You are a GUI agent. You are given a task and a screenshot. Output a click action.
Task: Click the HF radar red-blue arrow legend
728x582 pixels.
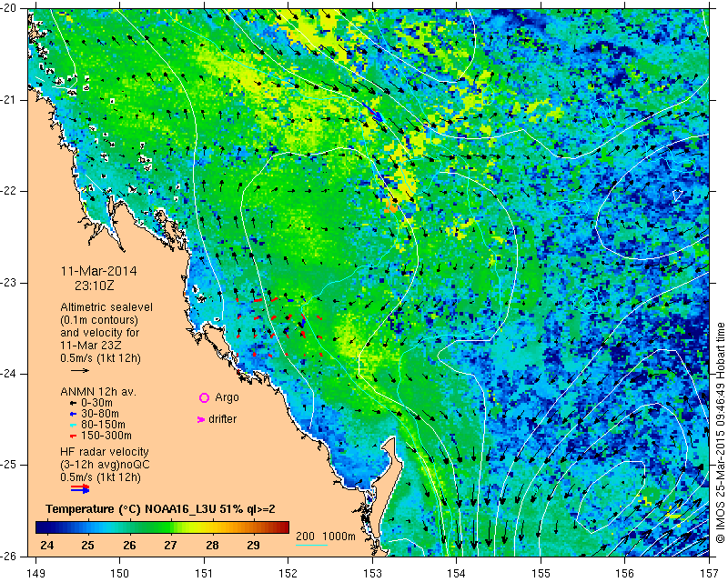[x=80, y=488]
